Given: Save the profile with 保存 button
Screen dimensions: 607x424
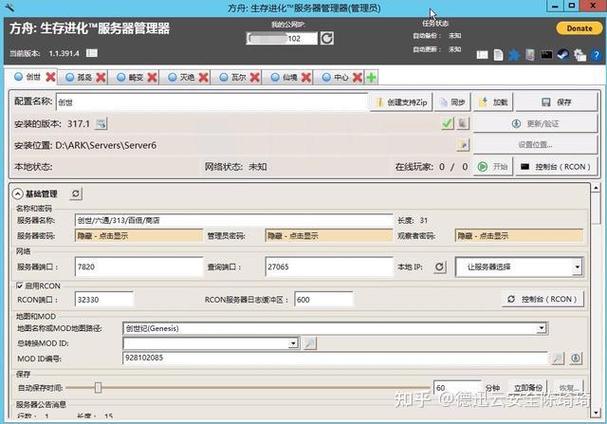Looking at the screenshot, I should (556, 102).
